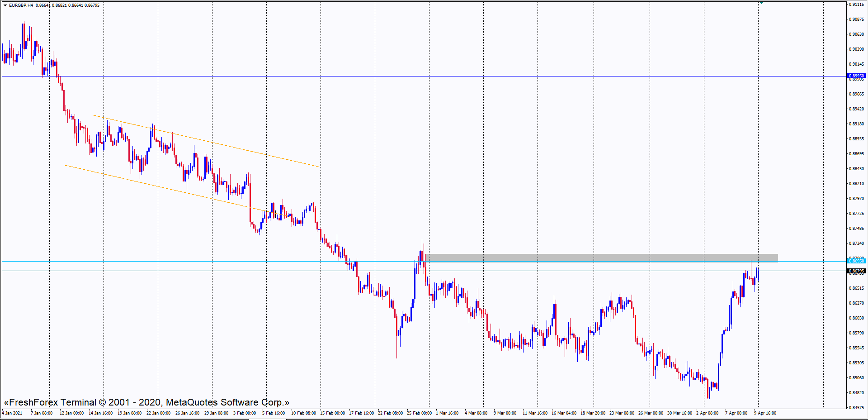Screen dimensions: 868x420
Task: Click the 0.88935 price axis label
Action: click(856, 139)
